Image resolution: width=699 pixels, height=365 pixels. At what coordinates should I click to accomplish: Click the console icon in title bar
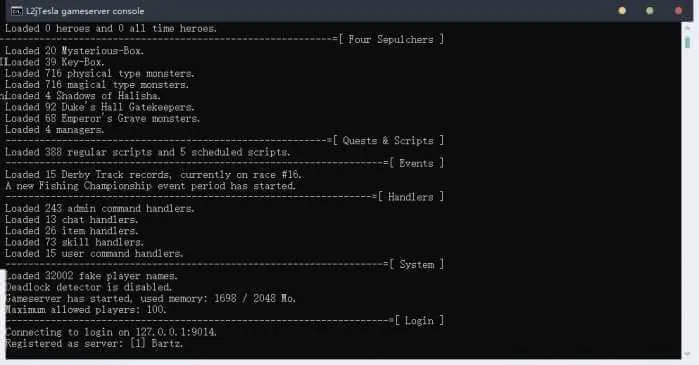click(16, 11)
